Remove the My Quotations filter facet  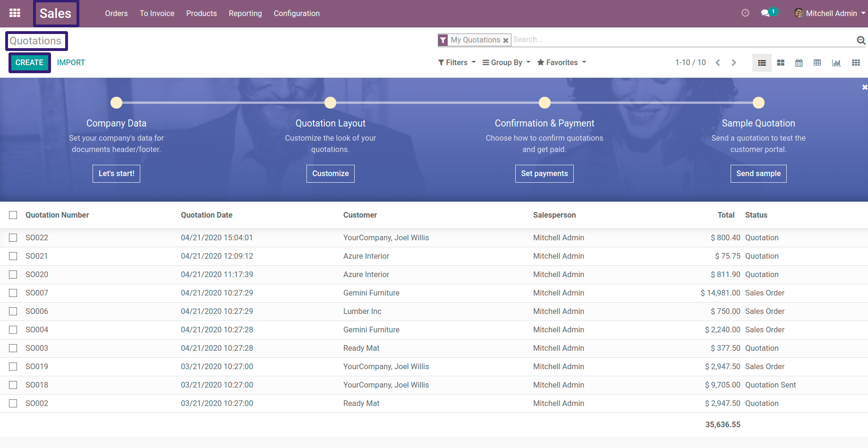(x=506, y=40)
